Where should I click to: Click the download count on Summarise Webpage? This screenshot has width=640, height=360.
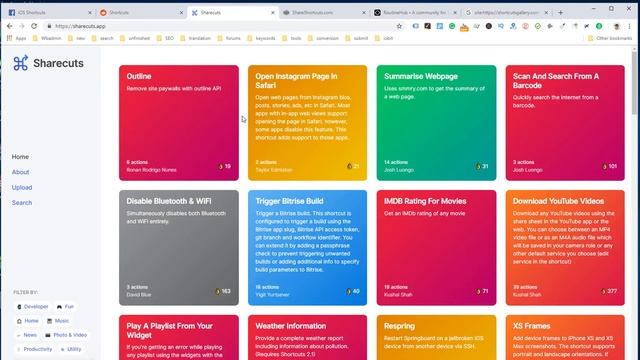pos(482,167)
